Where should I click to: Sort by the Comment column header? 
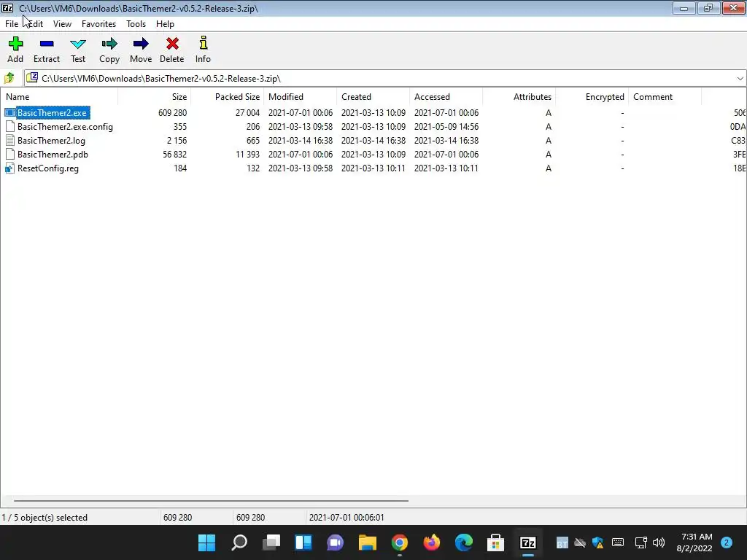tap(665, 97)
